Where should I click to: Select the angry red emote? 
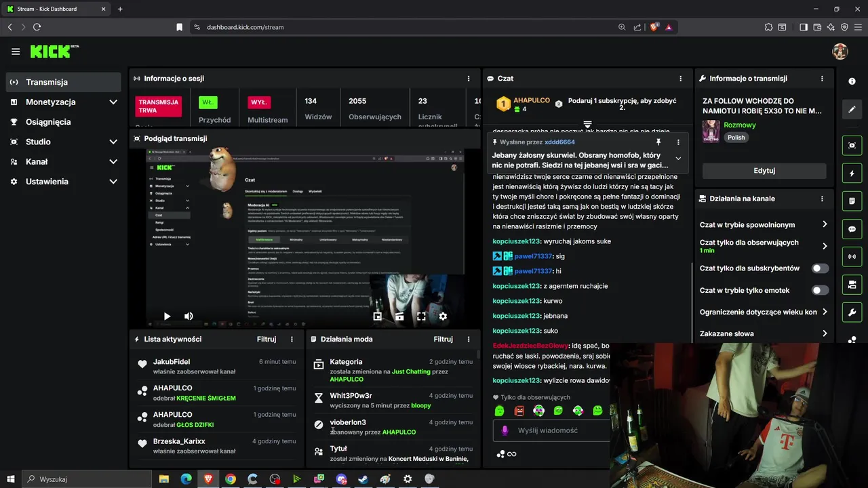coord(519,411)
